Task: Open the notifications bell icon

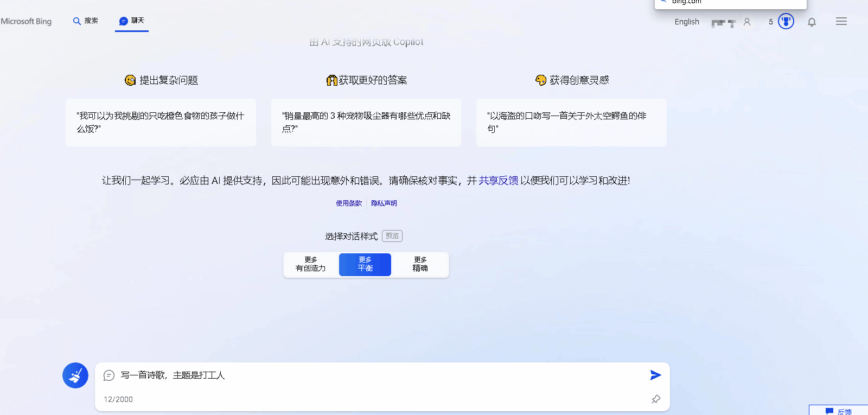Action: [x=812, y=22]
